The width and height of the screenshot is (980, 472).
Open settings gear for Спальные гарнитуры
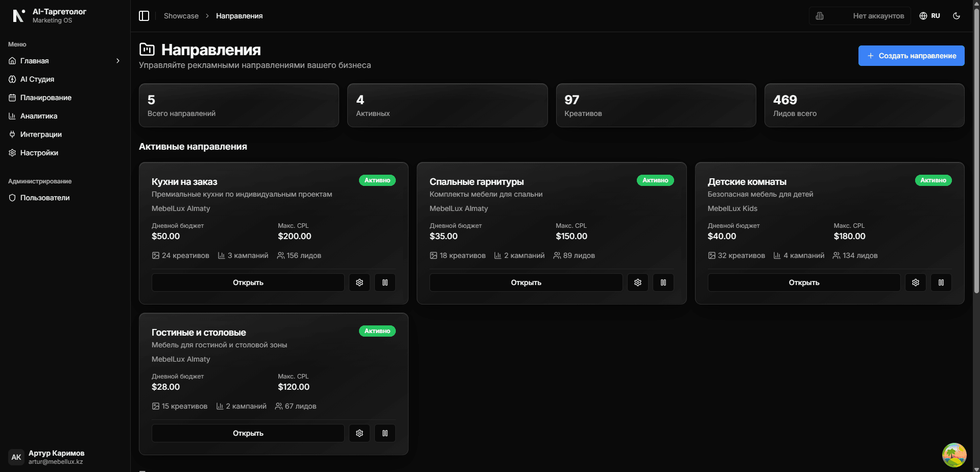pyautogui.click(x=637, y=282)
